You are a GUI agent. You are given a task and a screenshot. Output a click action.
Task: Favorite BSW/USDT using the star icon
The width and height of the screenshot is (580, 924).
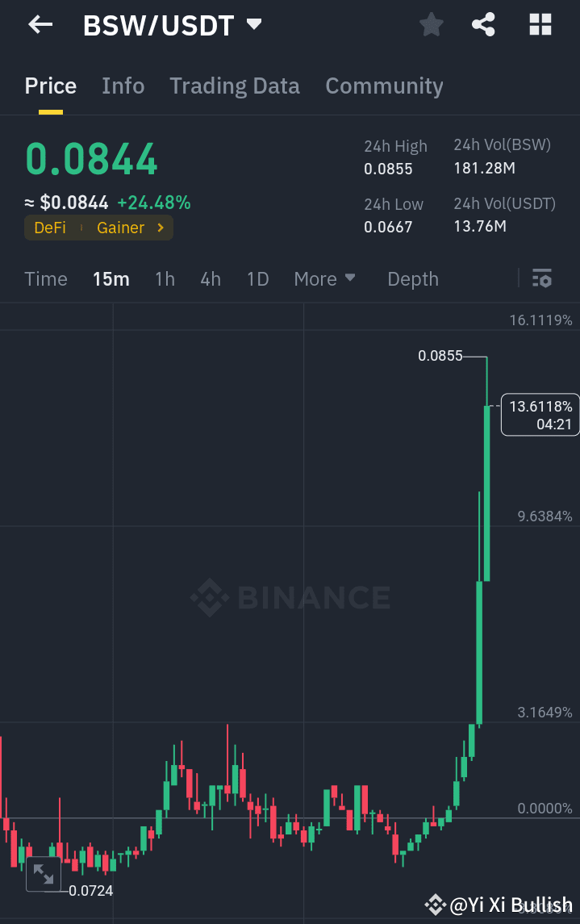430,24
